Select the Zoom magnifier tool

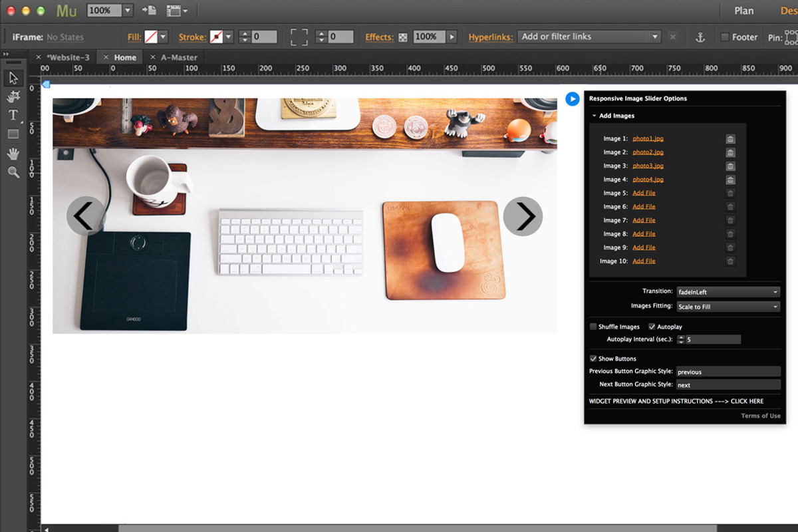click(x=13, y=172)
